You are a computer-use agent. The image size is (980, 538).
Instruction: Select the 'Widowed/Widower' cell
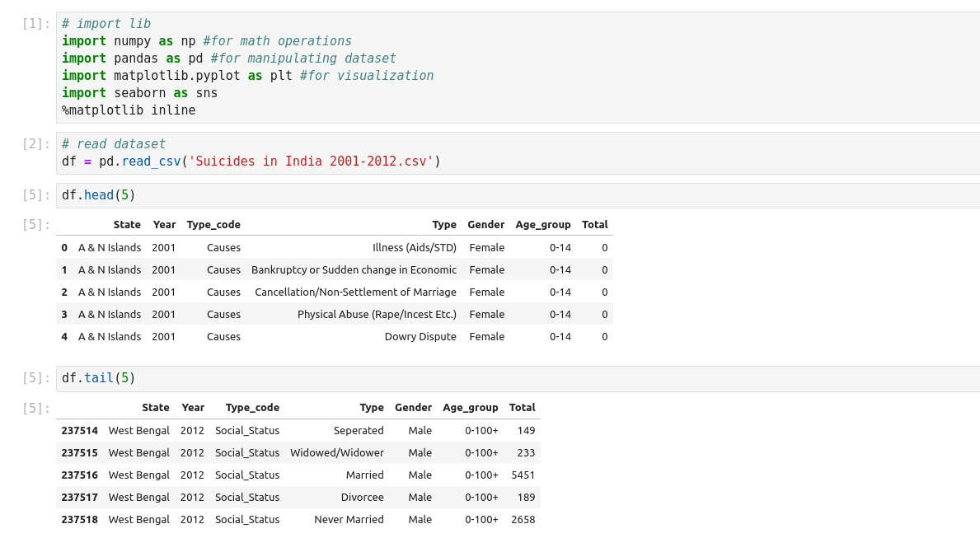point(336,453)
